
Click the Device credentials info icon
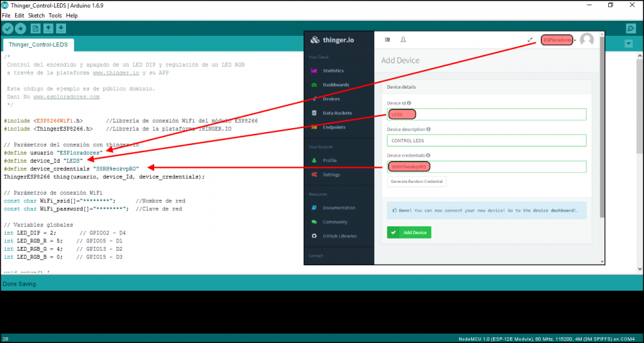(x=428, y=156)
